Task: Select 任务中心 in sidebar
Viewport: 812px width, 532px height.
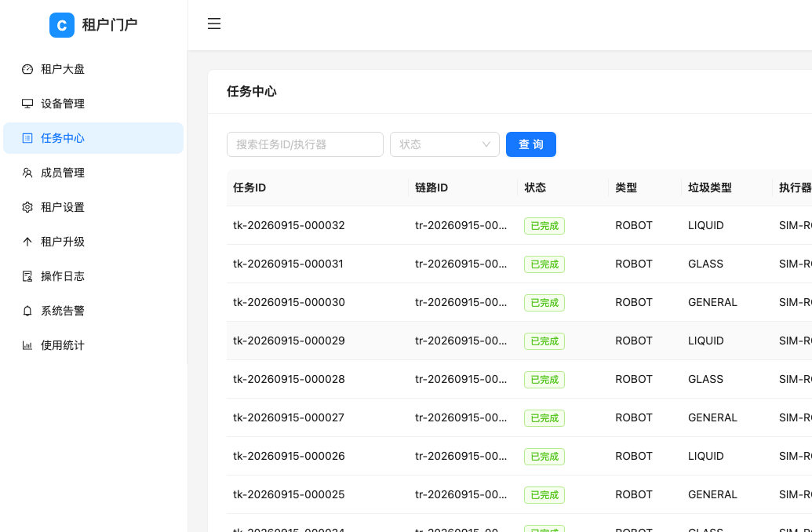Action: (x=93, y=138)
